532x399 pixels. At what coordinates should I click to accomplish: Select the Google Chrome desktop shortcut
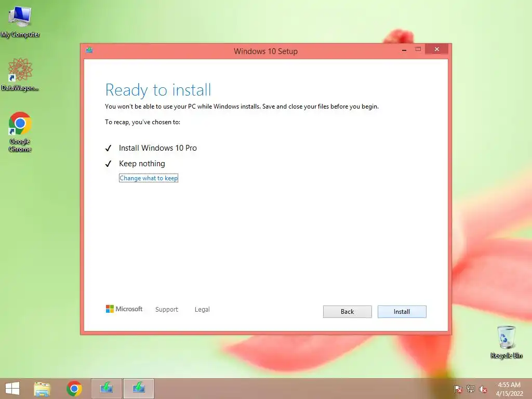(x=20, y=132)
